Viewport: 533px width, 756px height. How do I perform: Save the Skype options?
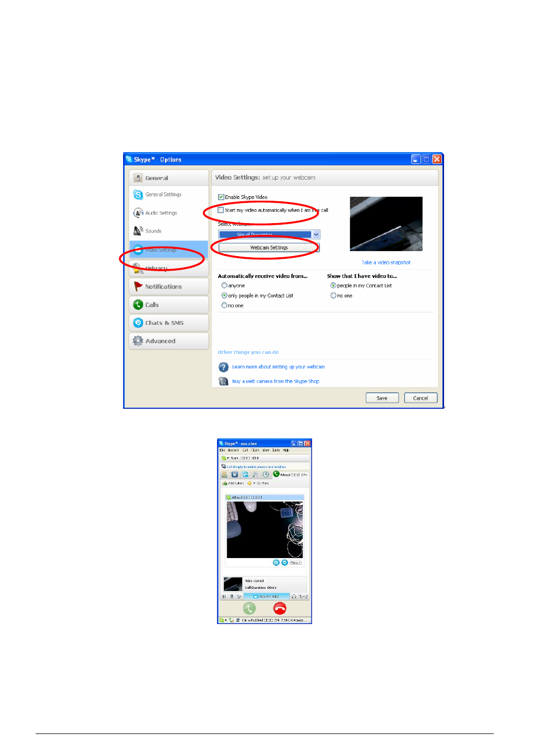(x=382, y=398)
